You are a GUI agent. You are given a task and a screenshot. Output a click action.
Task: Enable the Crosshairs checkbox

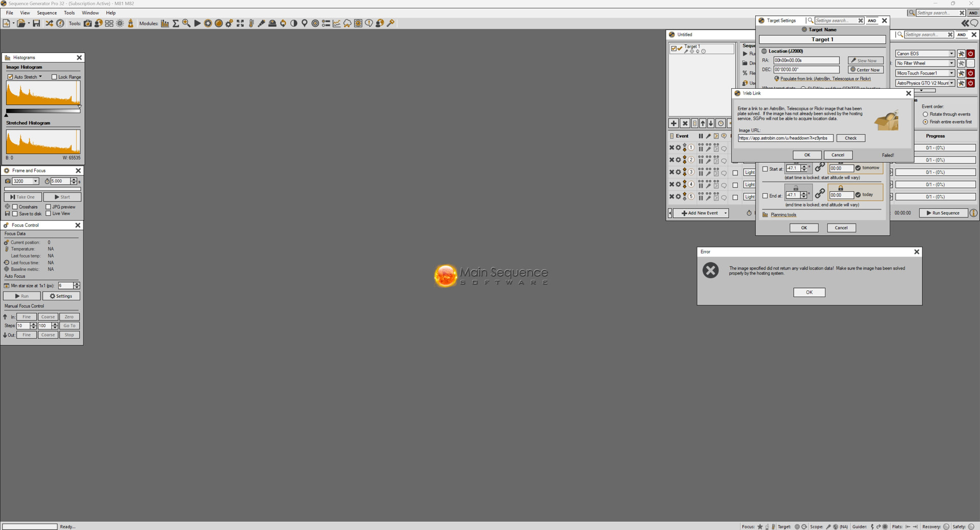pyautogui.click(x=15, y=207)
